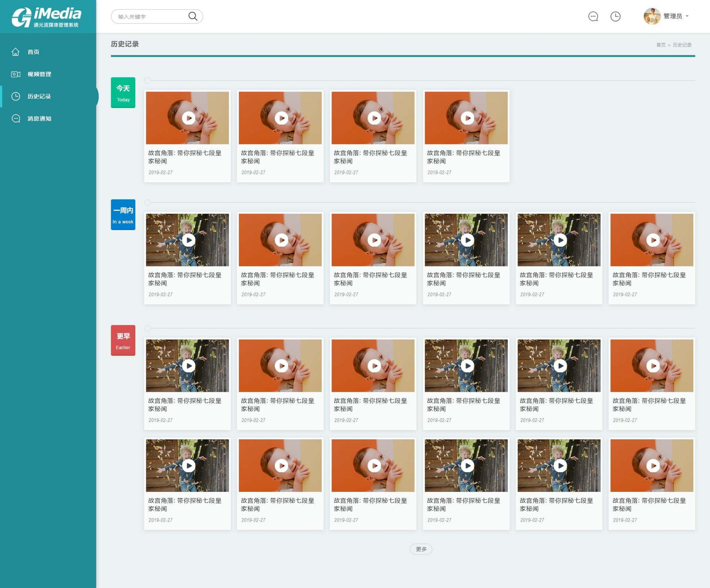Click the 首页 breadcrumb link
The height and width of the screenshot is (588, 710).
pyautogui.click(x=661, y=45)
